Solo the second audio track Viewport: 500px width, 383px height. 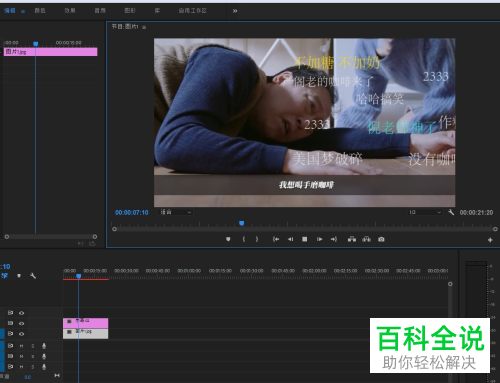click(x=33, y=356)
